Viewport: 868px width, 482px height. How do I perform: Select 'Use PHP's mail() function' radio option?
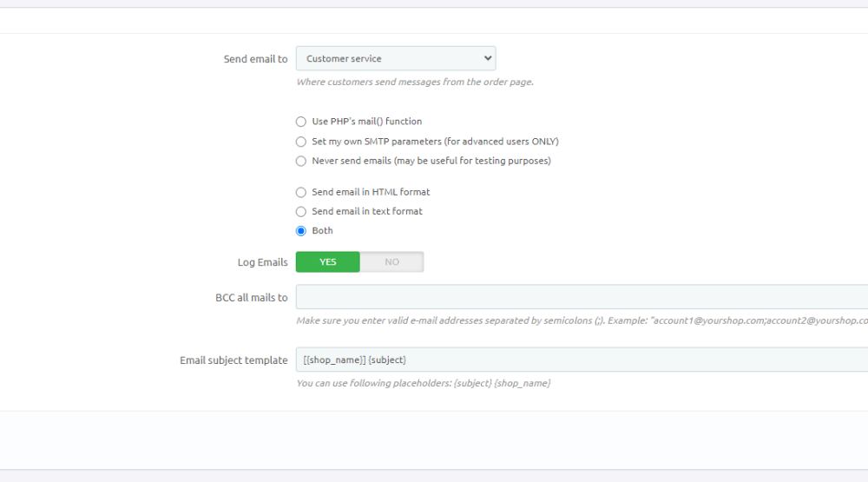pos(301,122)
